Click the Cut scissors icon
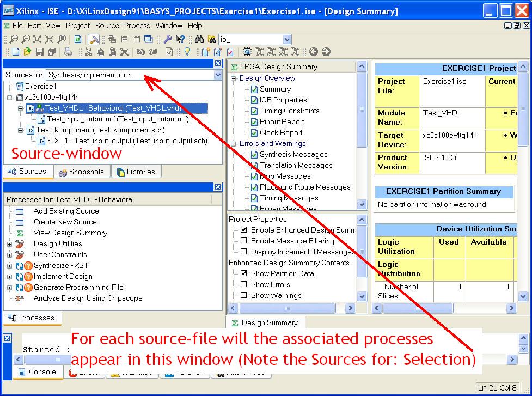The image size is (532, 396). click(x=89, y=52)
